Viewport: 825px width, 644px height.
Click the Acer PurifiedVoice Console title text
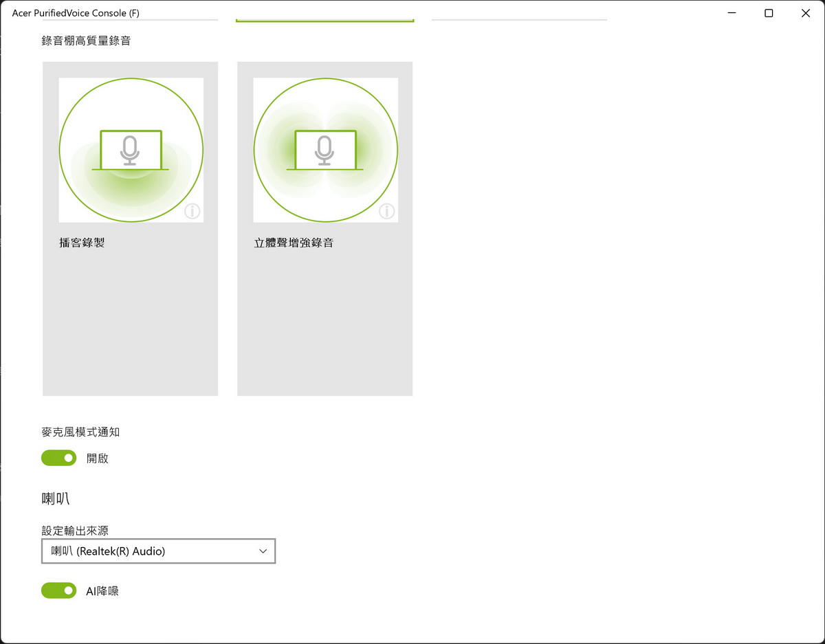click(76, 13)
